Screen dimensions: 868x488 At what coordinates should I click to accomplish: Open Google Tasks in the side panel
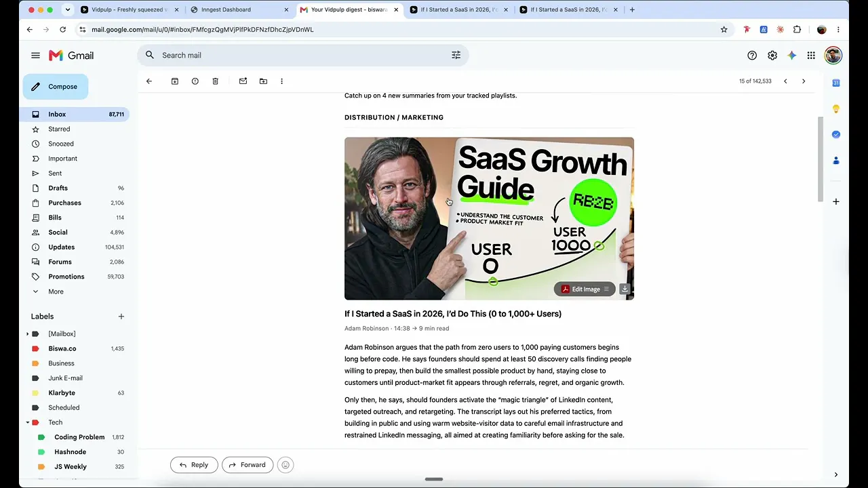point(836,134)
